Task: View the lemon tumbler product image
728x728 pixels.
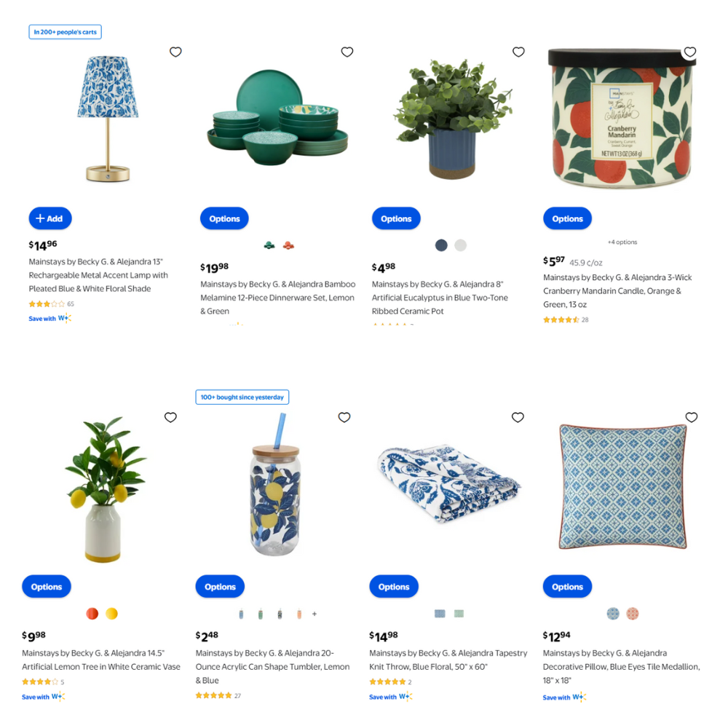Action: pos(275,484)
